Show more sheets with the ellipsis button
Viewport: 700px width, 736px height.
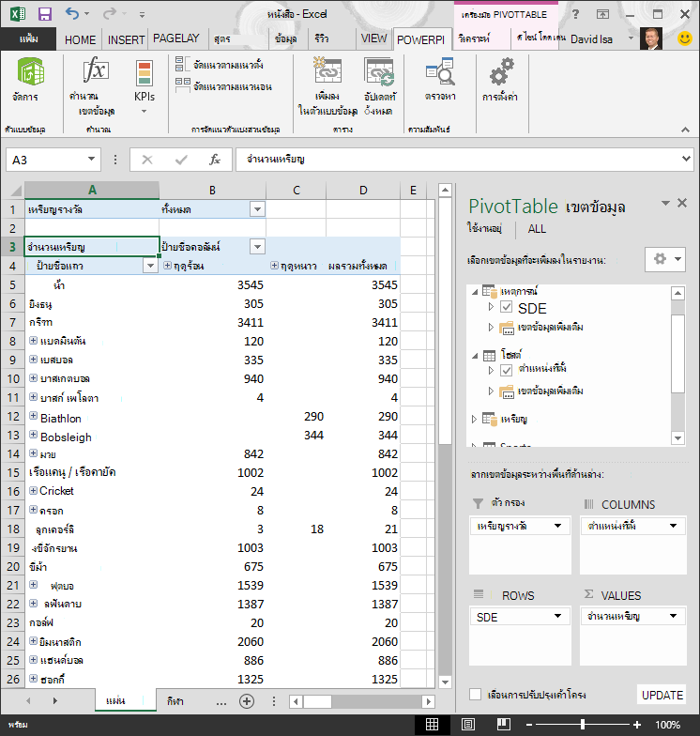221,702
